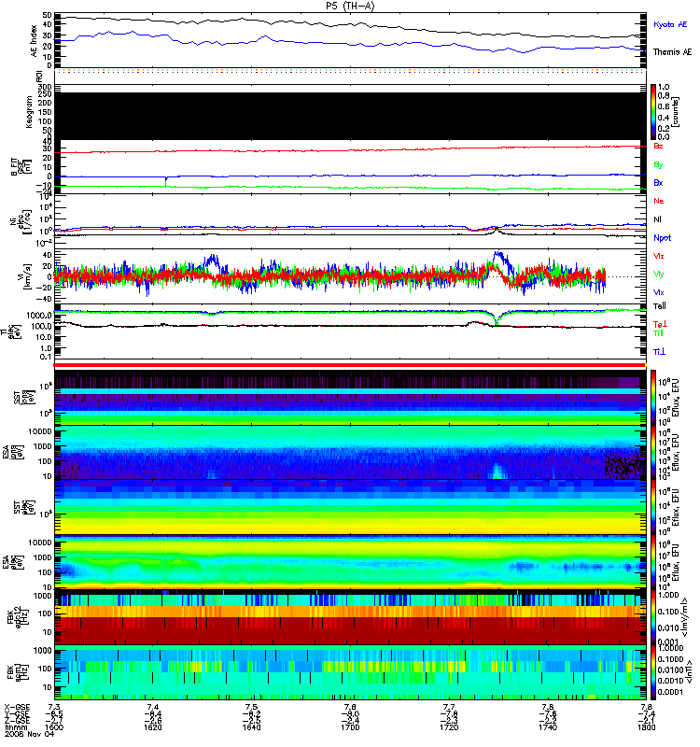
Task: Click the 2008 Nov 04 date label
Action: tap(29, 734)
